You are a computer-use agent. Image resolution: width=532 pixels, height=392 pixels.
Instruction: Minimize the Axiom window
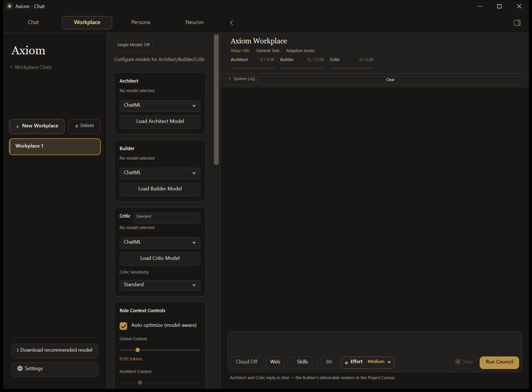(x=480, y=6)
